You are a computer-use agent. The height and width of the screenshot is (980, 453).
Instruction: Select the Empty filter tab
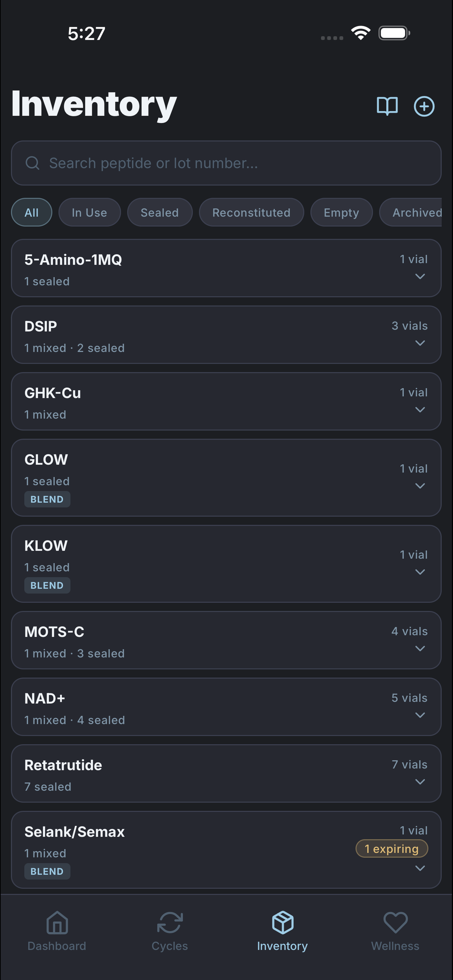pyautogui.click(x=341, y=212)
